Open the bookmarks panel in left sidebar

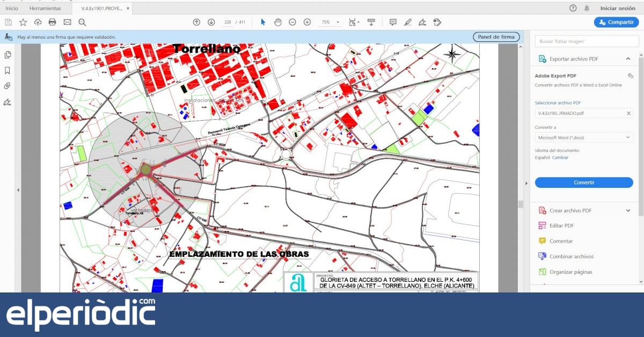click(8, 70)
